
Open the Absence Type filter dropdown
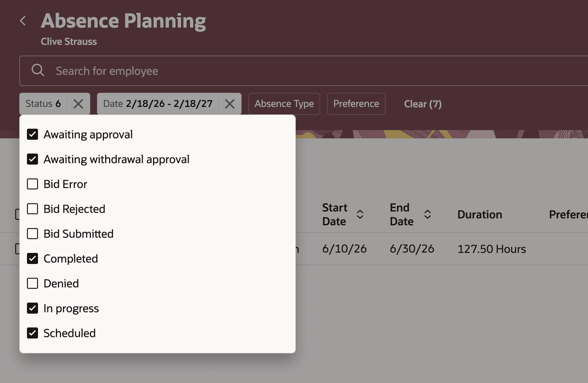pyautogui.click(x=284, y=104)
